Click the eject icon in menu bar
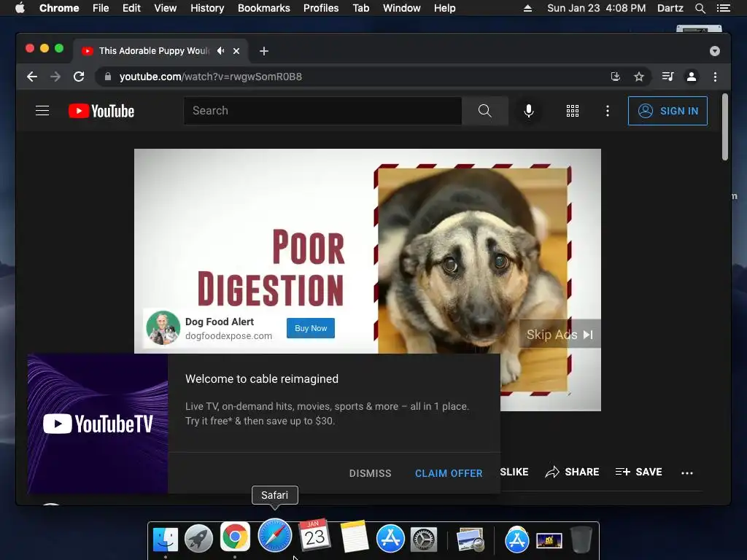Image resolution: width=747 pixels, height=560 pixels. (527, 8)
